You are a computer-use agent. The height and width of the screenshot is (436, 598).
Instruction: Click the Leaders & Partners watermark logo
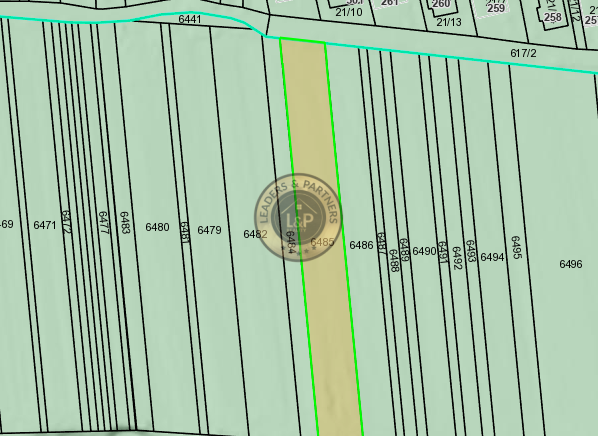(298, 217)
